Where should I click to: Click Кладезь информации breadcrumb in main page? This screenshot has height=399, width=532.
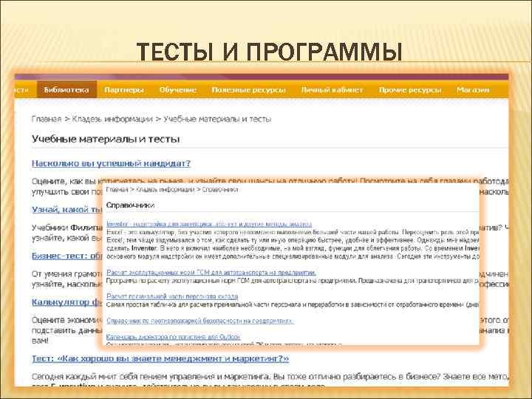[x=112, y=119]
